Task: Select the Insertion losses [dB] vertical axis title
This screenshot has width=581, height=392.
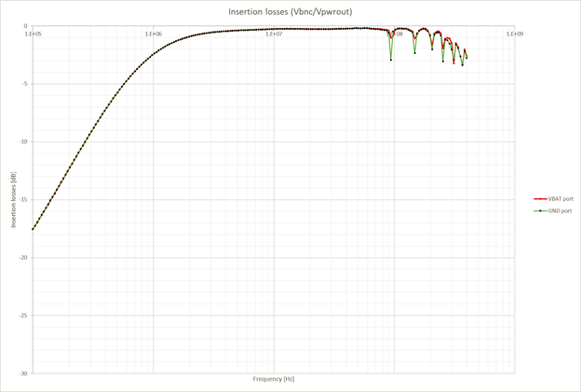Action: [x=14, y=199]
